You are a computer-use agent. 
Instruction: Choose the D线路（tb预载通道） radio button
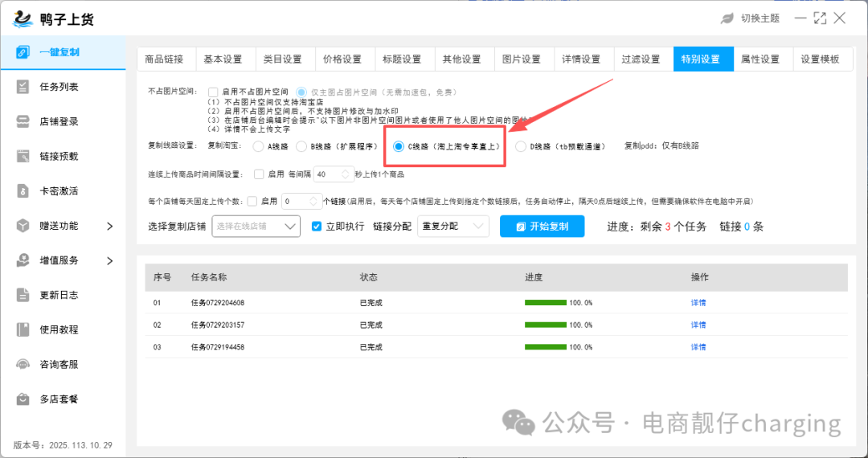[520, 146]
